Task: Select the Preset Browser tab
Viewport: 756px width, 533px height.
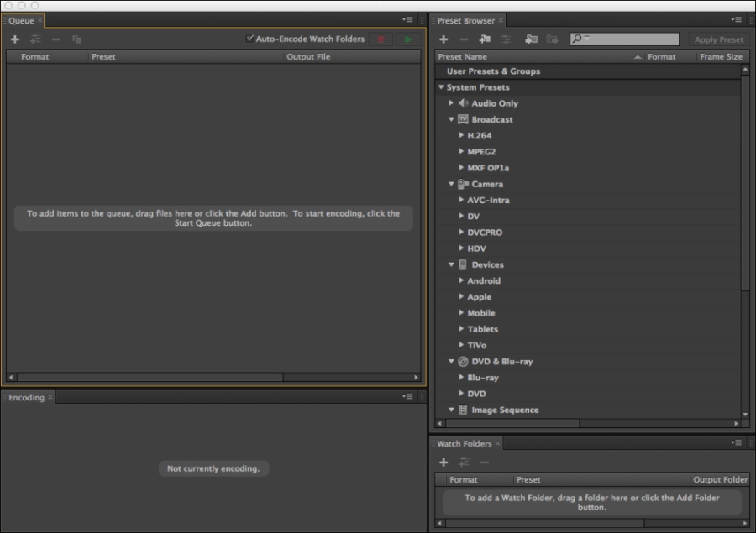Action: [465, 21]
